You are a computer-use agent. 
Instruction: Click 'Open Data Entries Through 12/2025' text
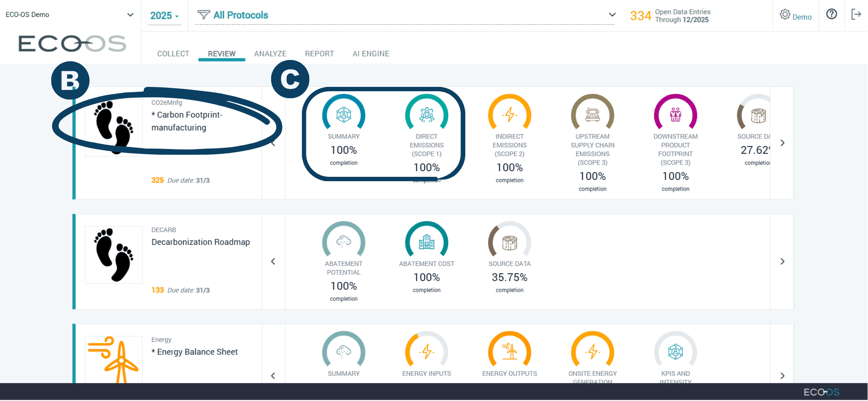[x=683, y=16]
